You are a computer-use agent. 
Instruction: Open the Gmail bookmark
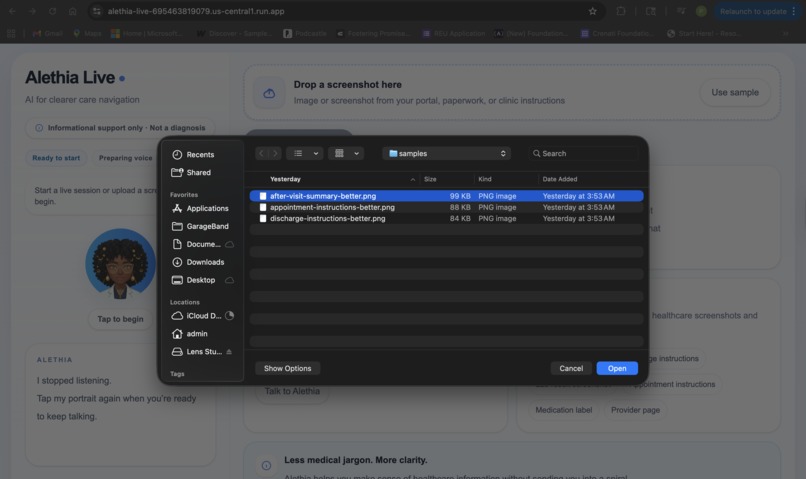[47, 33]
